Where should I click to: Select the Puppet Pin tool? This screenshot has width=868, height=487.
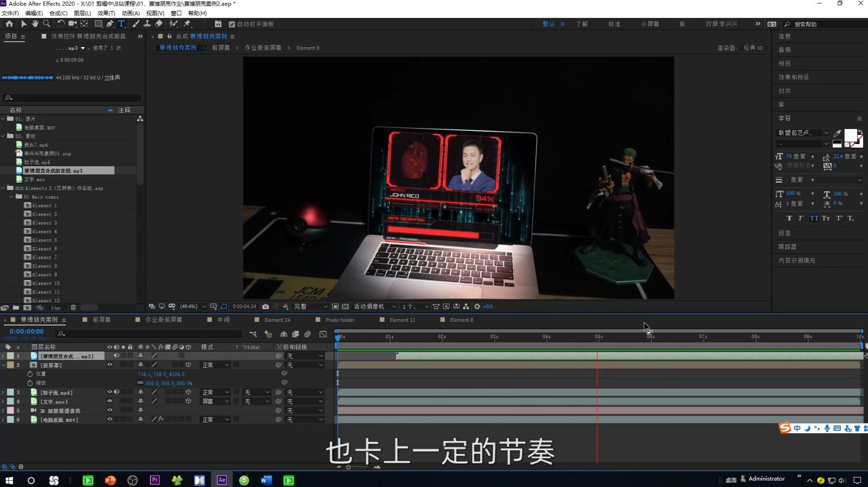coord(187,24)
